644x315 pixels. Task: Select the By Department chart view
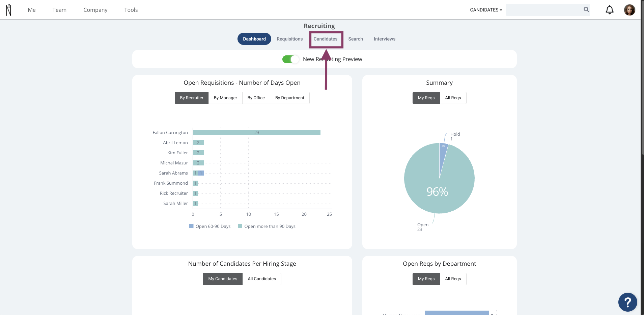[289, 98]
